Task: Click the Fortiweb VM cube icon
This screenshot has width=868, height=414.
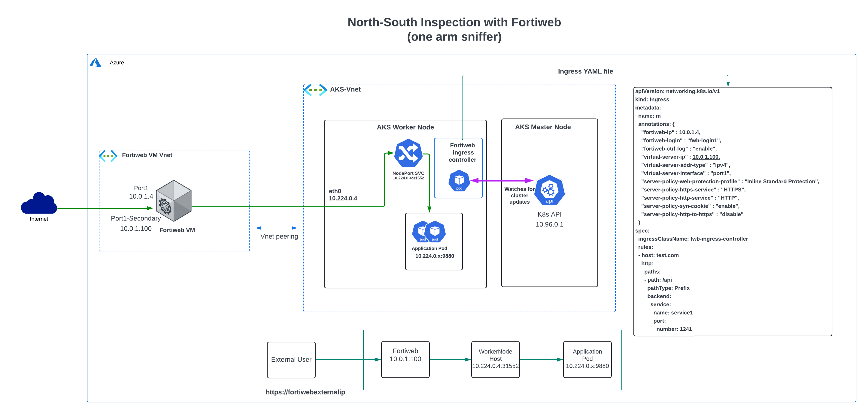Action: (174, 201)
